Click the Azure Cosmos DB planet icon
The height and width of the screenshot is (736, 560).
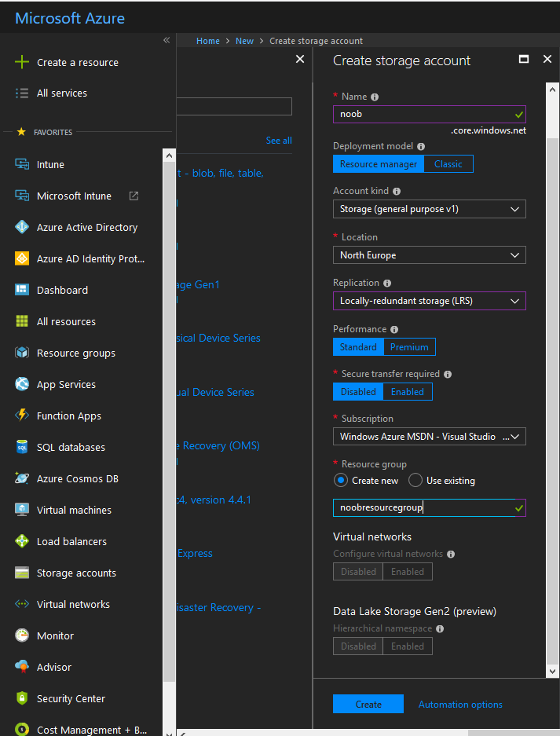click(21, 478)
